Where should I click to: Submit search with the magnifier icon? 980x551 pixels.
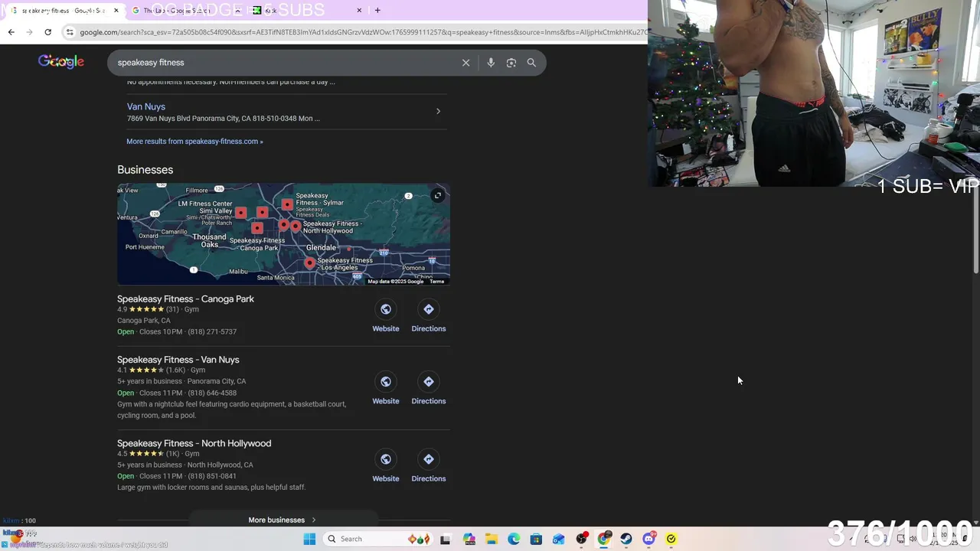531,63
